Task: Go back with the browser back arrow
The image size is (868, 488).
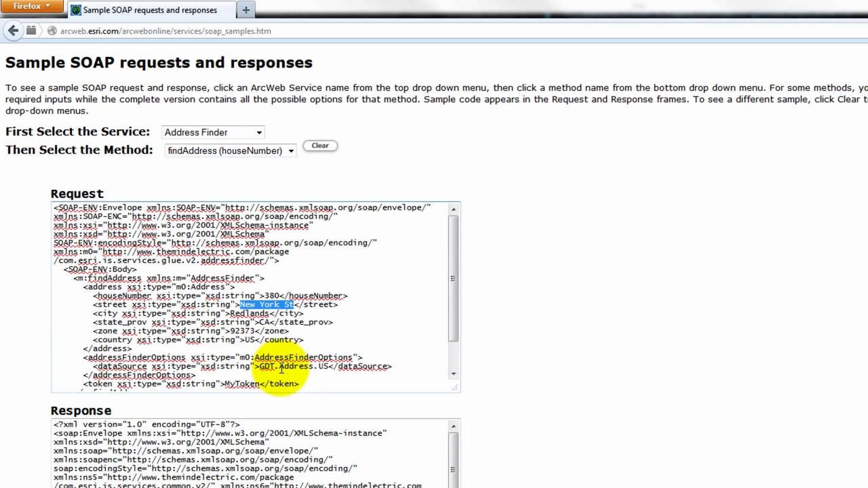Action: [13, 30]
